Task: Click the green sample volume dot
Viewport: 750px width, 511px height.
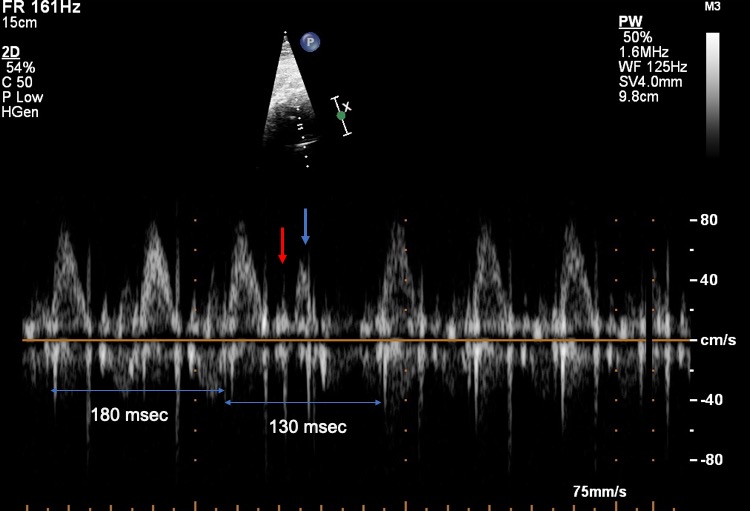Action: point(341,116)
